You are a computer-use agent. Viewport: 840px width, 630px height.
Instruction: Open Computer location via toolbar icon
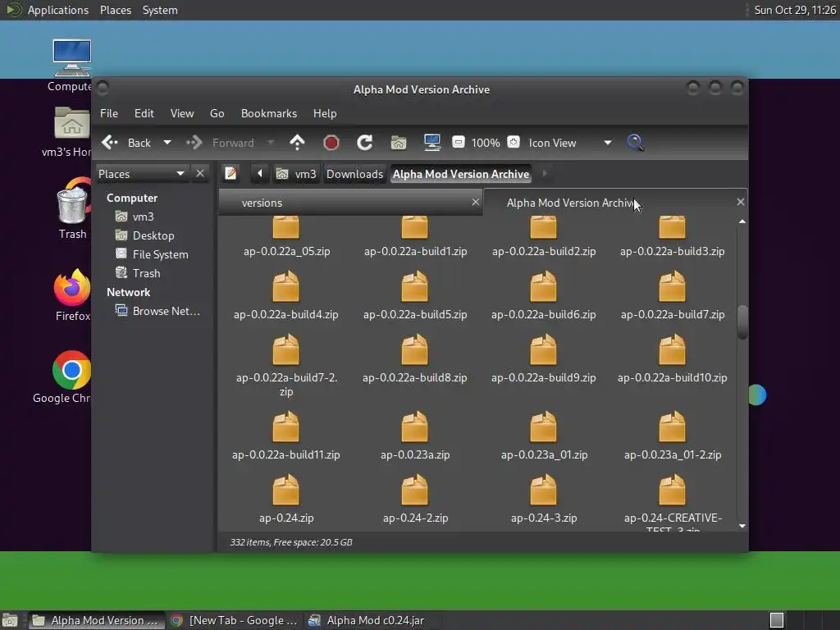(432, 143)
